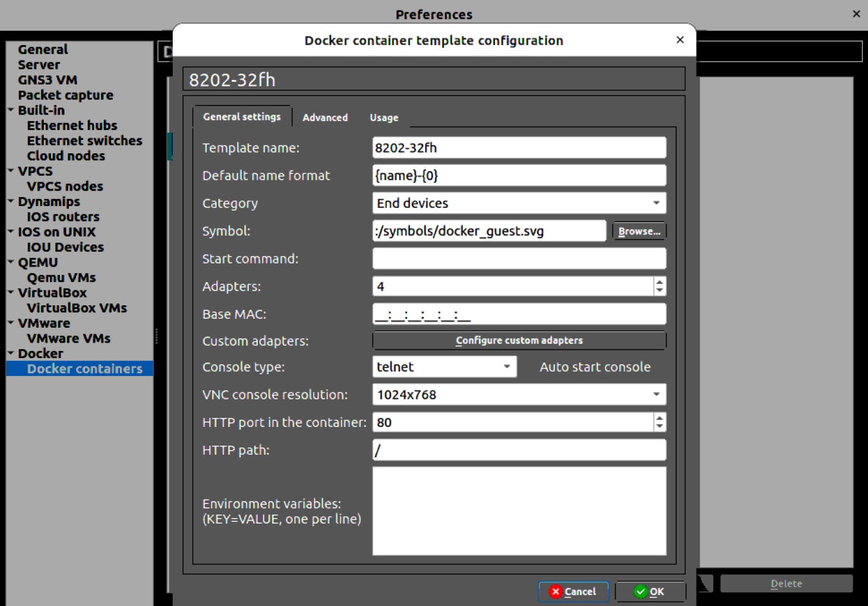The height and width of the screenshot is (606, 868).
Task: Select Ethernet hubs in the tree
Action: click(72, 126)
